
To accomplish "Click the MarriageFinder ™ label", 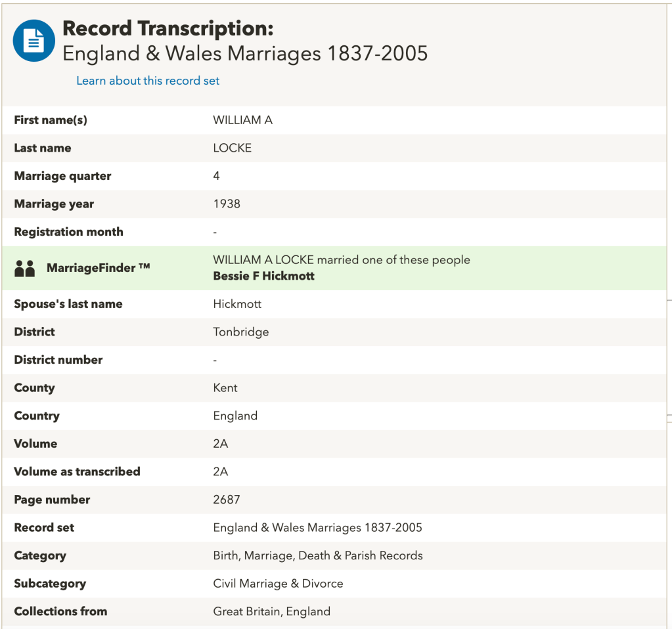I will pyautogui.click(x=98, y=268).
